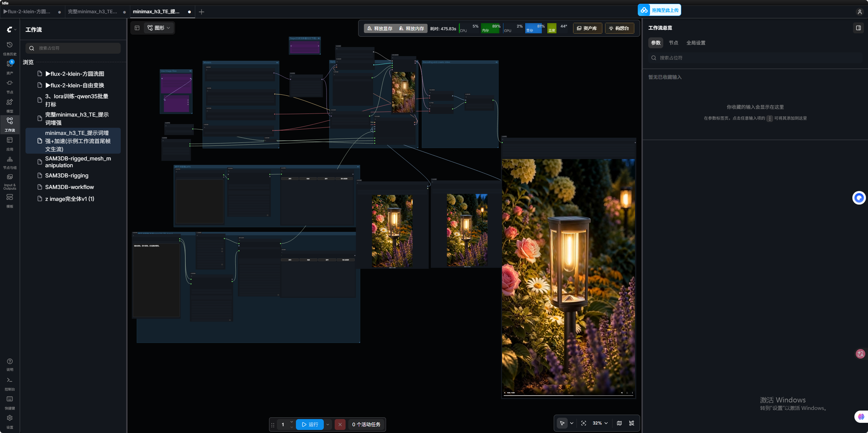Select the 节点 tab in 工作流总览
Viewport: 868px width, 433px height.
[673, 43]
